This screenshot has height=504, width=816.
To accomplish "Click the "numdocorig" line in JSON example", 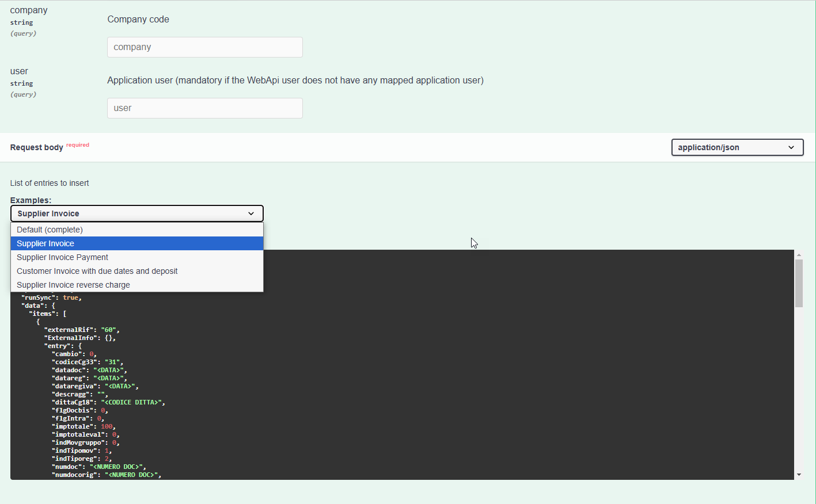I will coord(107,475).
